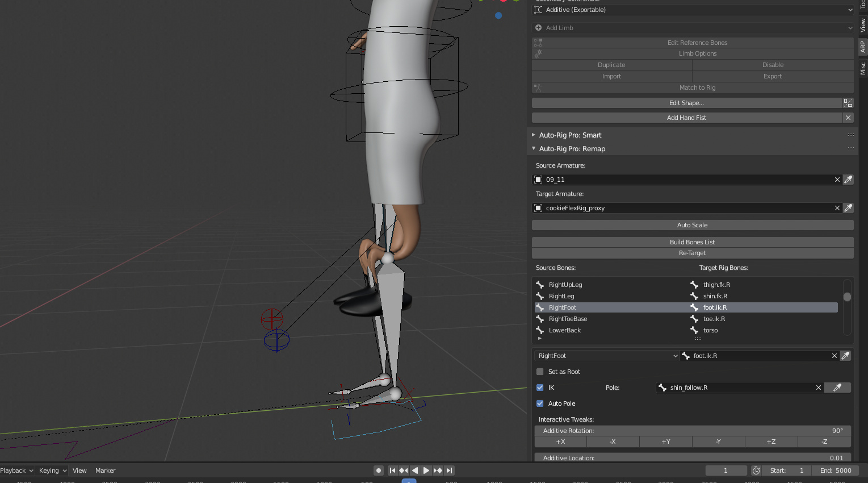Viewport: 868px width, 483px height.
Task: Open the RightFoot source bone dropdown
Action: pos(606,355)
